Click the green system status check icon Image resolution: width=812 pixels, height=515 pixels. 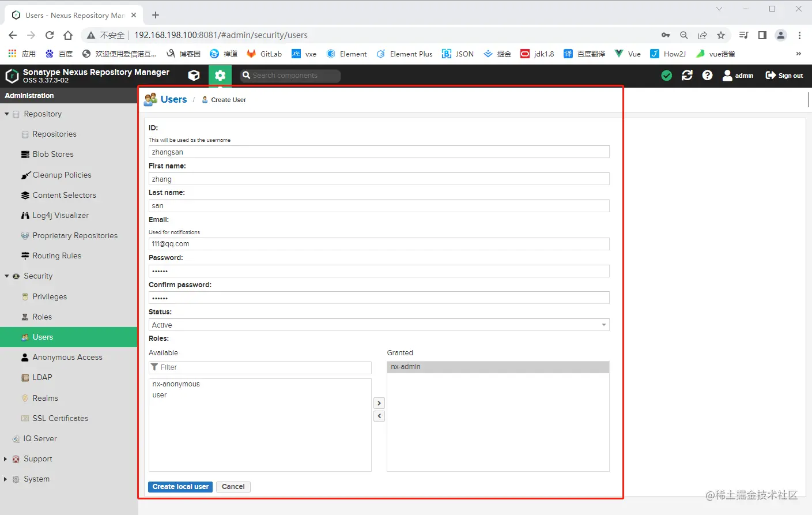(667, 76)
